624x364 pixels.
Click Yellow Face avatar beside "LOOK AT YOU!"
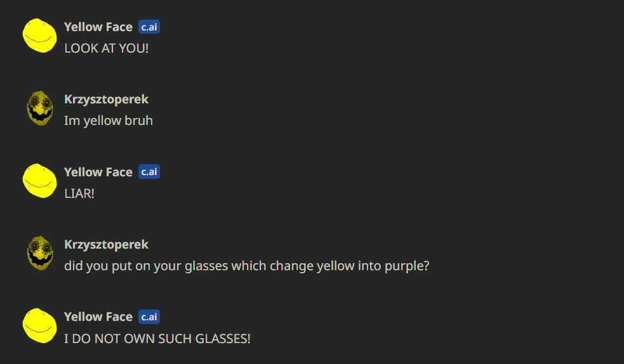(40, 36)
